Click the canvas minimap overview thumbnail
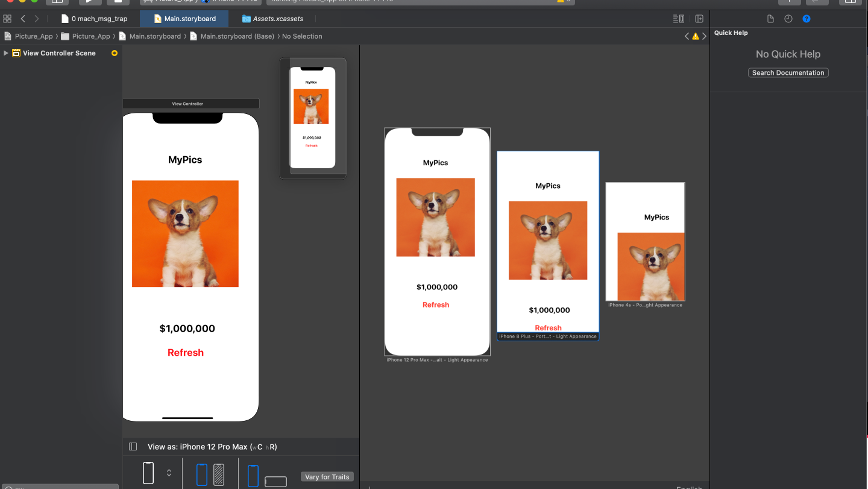Viewport: 868px width, 489px height. [x=313, y=118]
